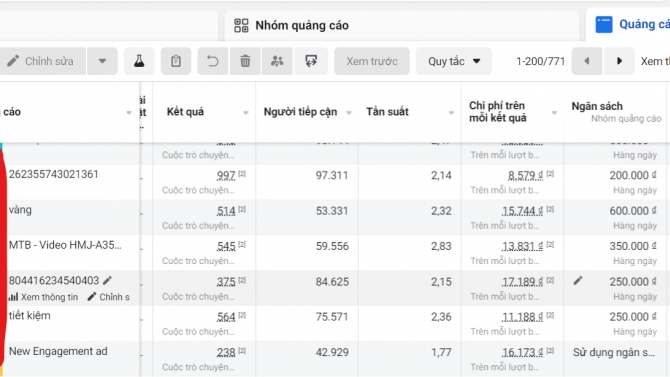Click cost per result 17.189 đ
The width and height of the screenshot is (670, 377).
tap(522, 282)
